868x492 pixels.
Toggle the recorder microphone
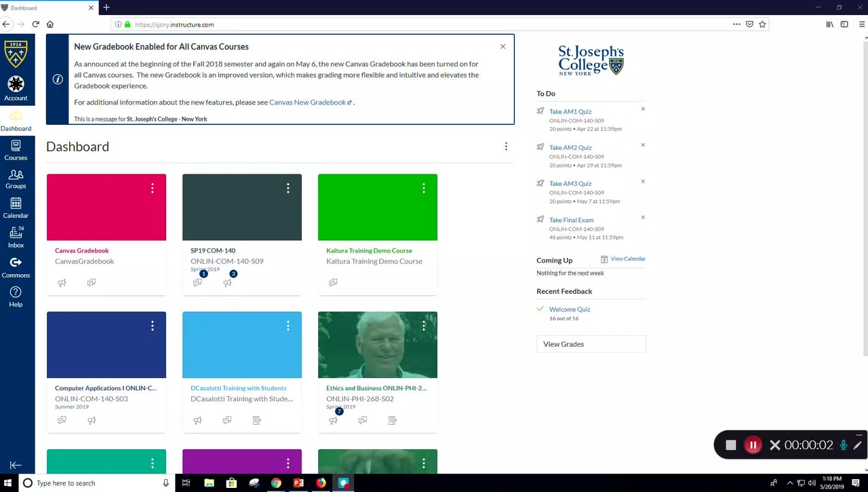tap(844, 445)
